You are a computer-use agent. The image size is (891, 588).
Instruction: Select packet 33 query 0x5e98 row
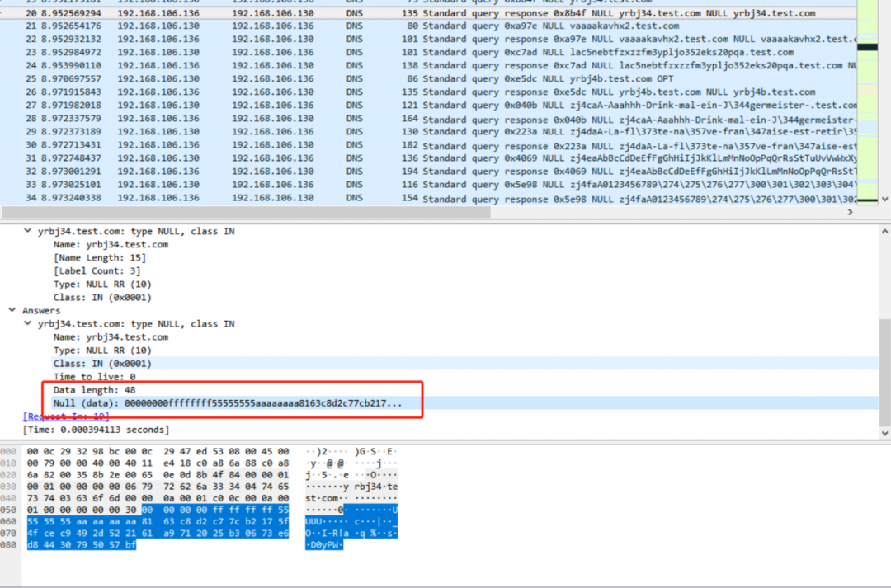click(x=428, y=185)
